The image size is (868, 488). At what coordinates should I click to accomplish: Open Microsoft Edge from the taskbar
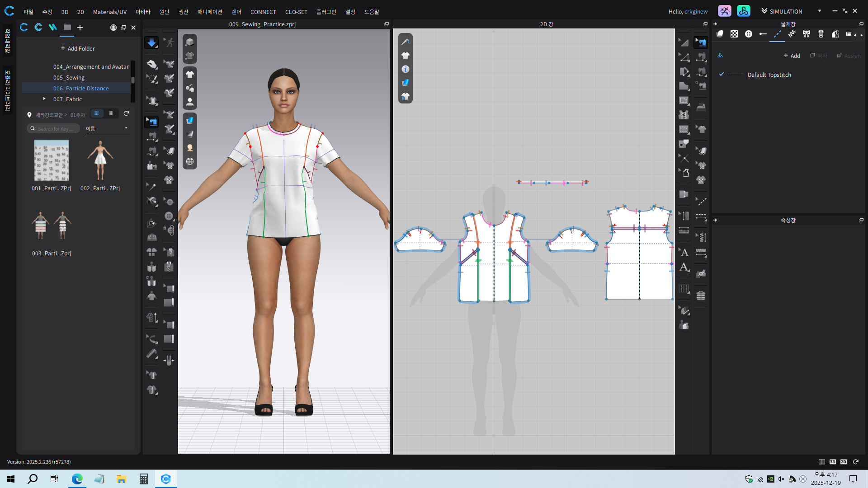(x=77, y=479)
